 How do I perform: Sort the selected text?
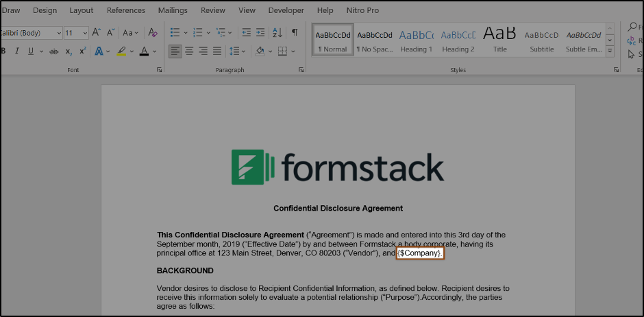click(277, 32)
